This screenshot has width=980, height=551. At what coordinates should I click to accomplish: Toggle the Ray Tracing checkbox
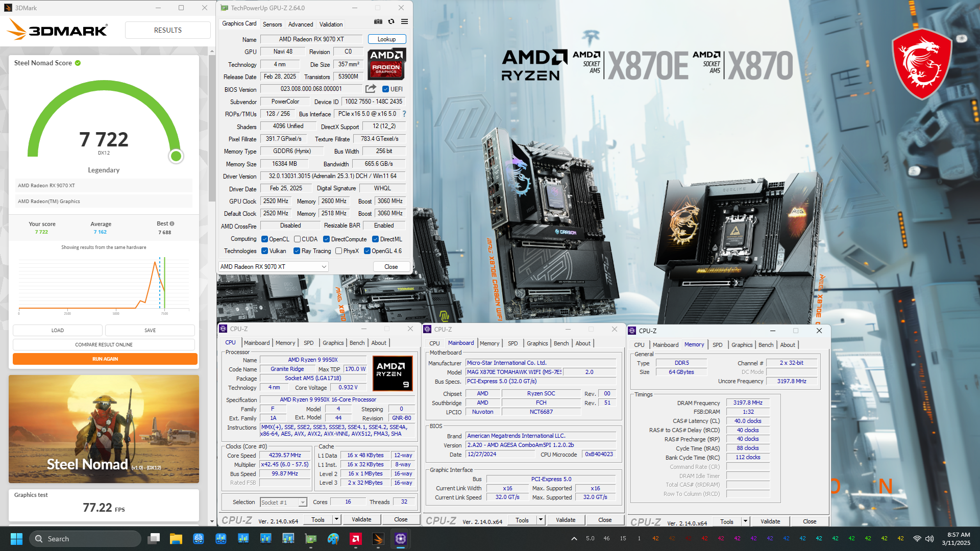(x=297, y=251)
